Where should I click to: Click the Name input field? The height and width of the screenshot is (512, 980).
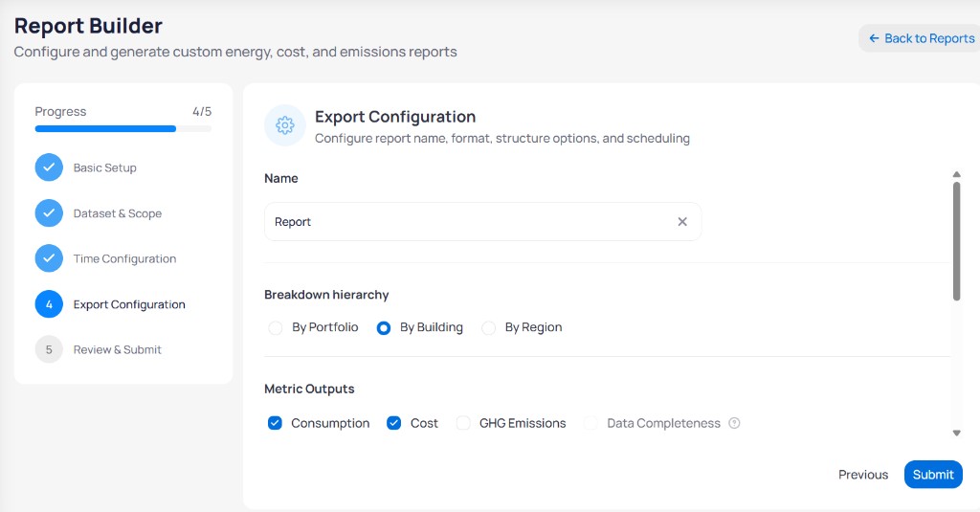click(482, 222)
